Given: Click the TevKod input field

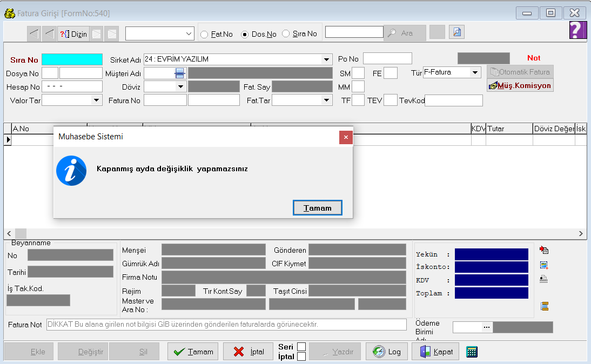Looking at the screenshot, I should click(x=454, y=100).
